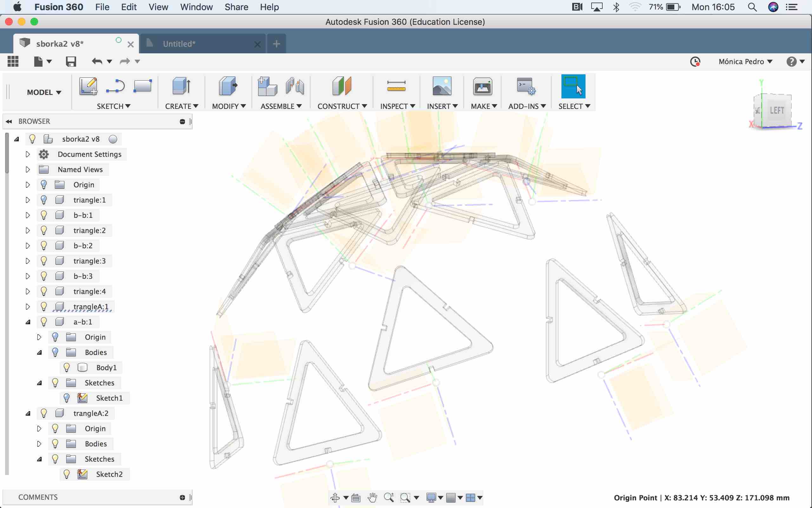Expand the triangle:3 component
This screenshot has width=812, height=508.
(x=28, y=261)
